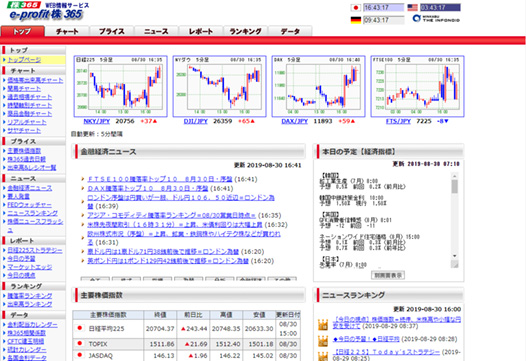Open サヤチャート sidebar link

[x=24, y=130]
